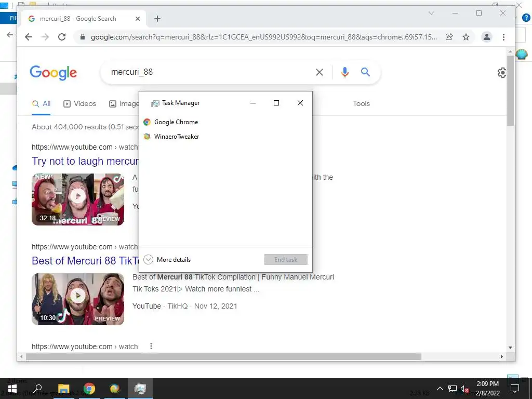Image resolution: width=532 pixels, height=399 pixels.
Task: Play the 10:30 video thumbnail
Action: (78, 299)
